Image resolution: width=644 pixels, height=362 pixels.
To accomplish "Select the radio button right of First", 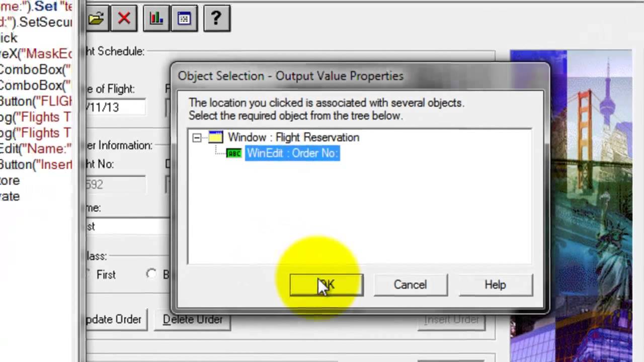I will [x=151, y=274].
